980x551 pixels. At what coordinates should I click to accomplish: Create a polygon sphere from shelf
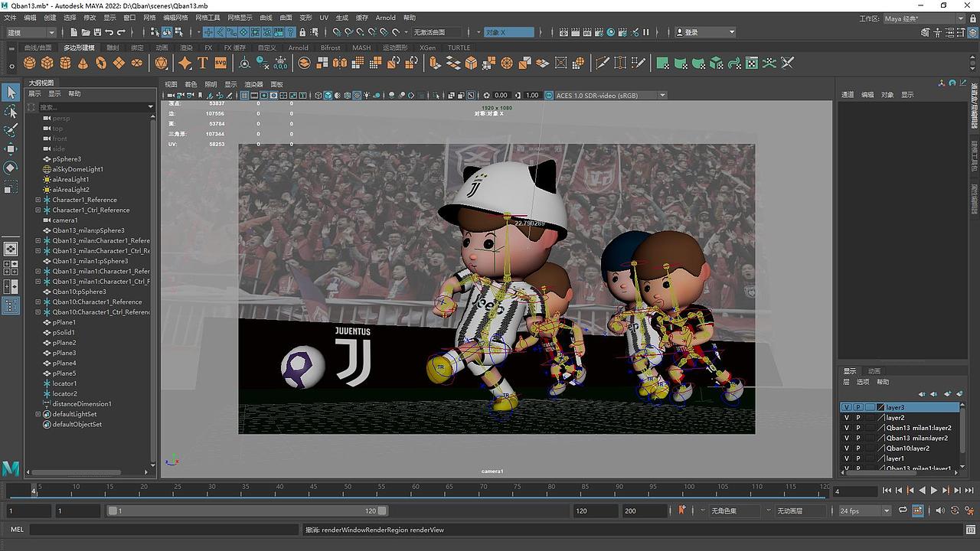pyautogui.click(x=29, y=63)
